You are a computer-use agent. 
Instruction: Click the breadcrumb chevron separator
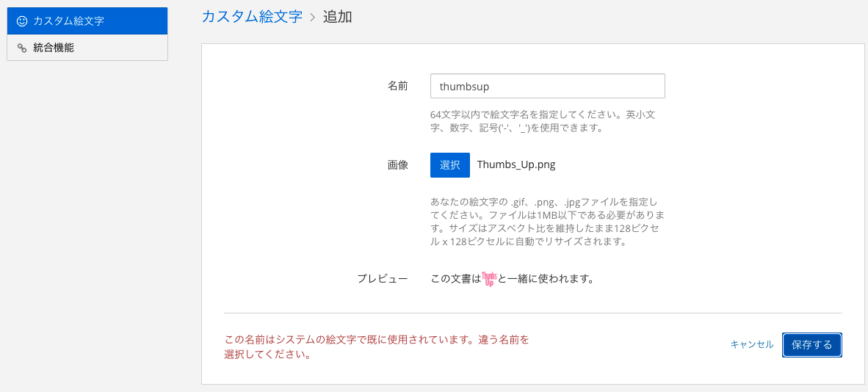click(x=313, y=17)
